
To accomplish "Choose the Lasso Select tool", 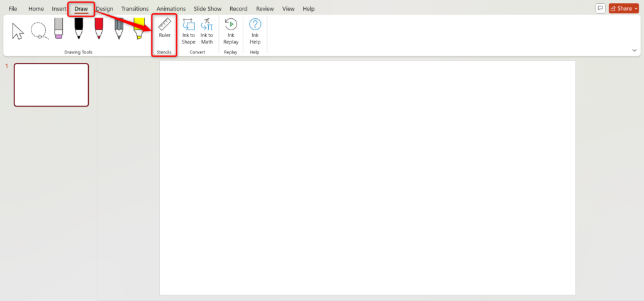I will (x=39, y=30).
